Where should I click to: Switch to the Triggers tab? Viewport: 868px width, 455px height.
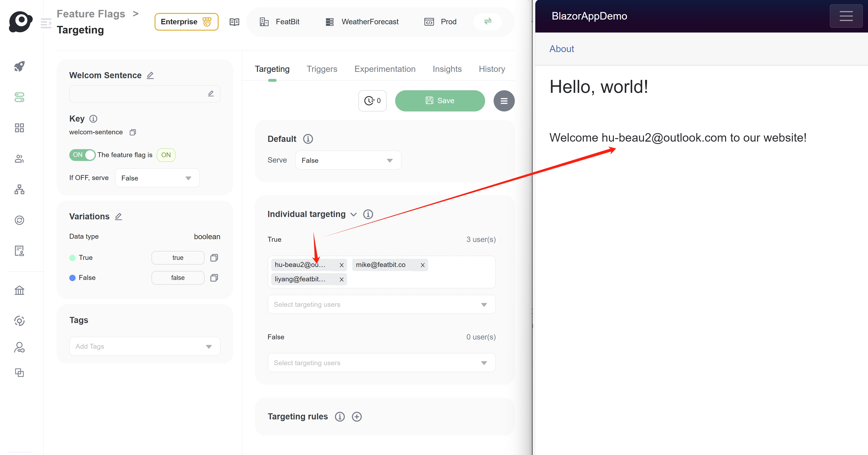point(322,69)
